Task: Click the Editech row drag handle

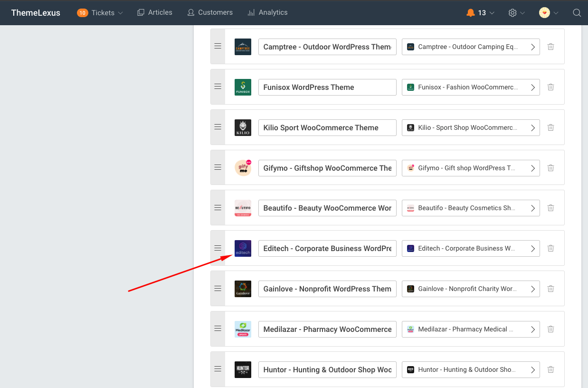Action: [x=218, y=248]
